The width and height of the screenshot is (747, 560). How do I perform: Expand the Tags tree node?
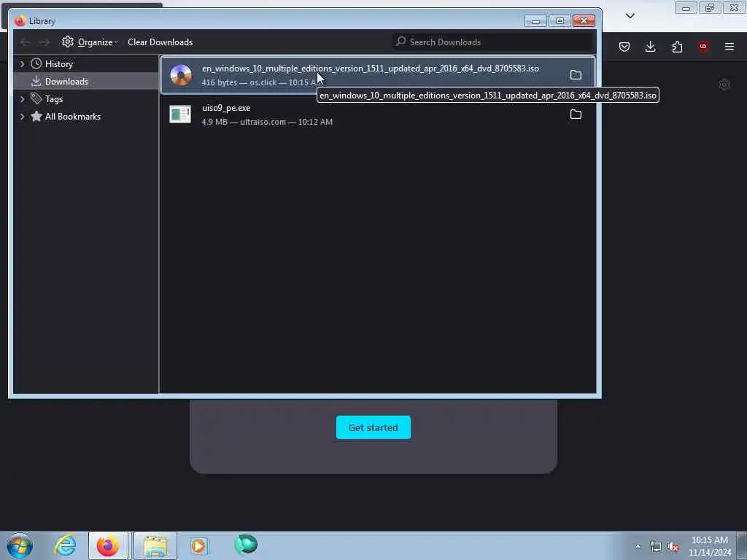coord(22,99)
